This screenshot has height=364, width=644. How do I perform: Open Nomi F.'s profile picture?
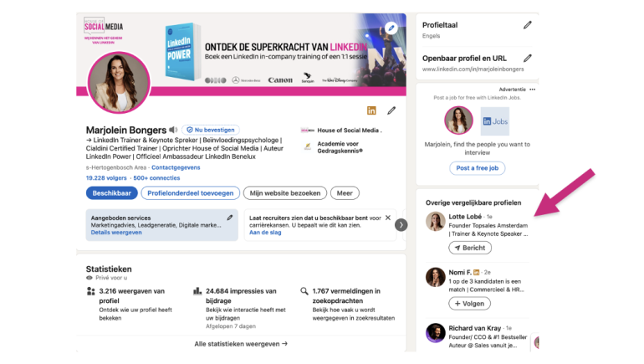(x=436, y=277)
